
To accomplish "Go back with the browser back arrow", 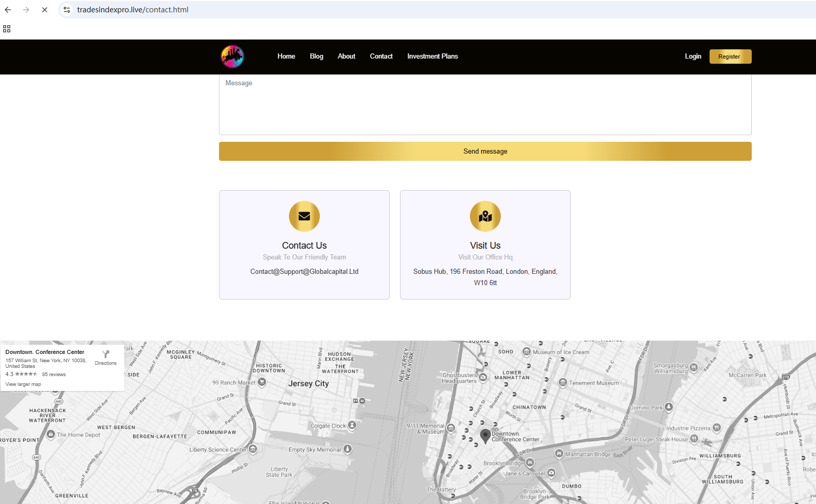I will 8,10.
